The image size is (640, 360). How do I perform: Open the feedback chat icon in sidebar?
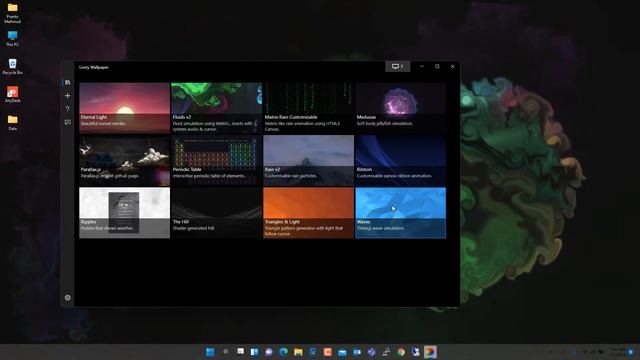(68, 122)
